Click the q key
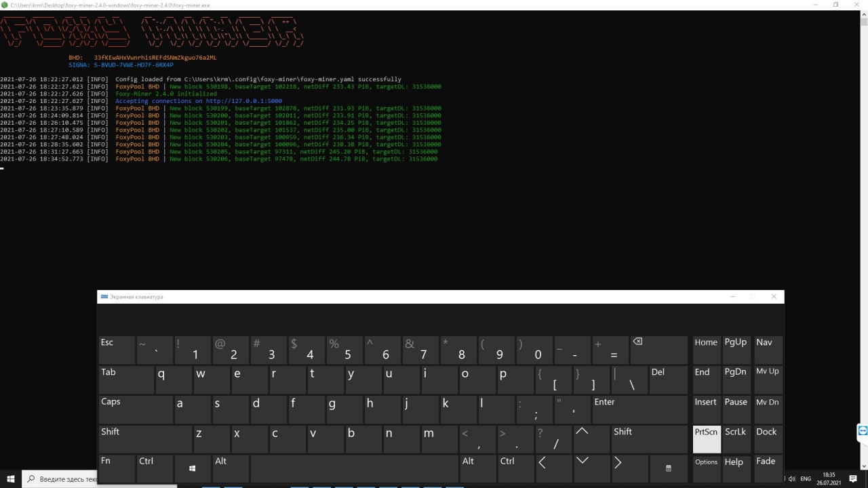 click(174, 380)
